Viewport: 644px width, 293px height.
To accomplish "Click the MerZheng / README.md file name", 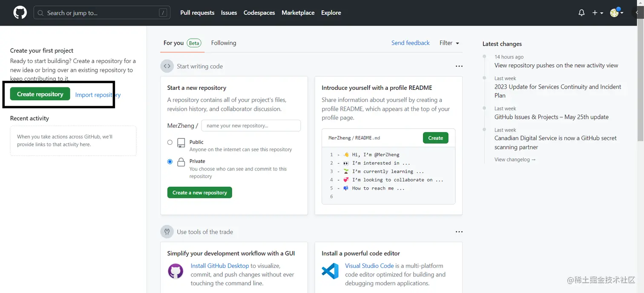I will 354,138.
